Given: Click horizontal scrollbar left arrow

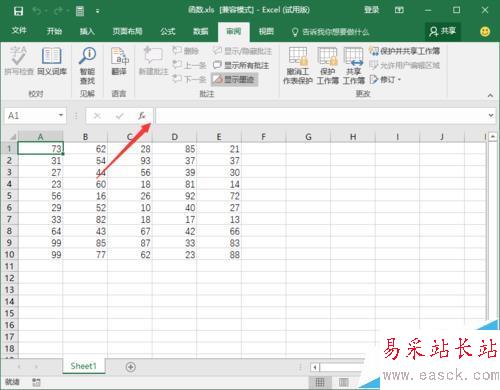Looking at the screenshot, I should click(x=315, y=367).
